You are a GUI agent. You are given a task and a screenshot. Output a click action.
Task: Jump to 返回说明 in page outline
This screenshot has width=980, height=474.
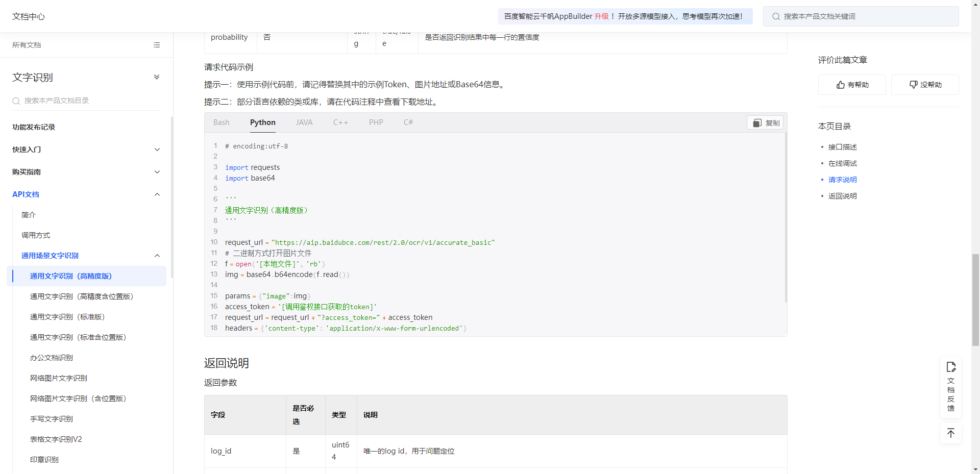[842, 196]
